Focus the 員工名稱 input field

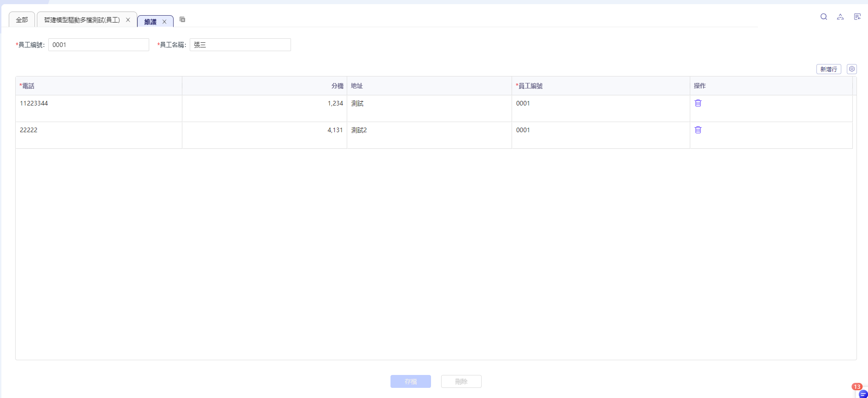[240, 45]
